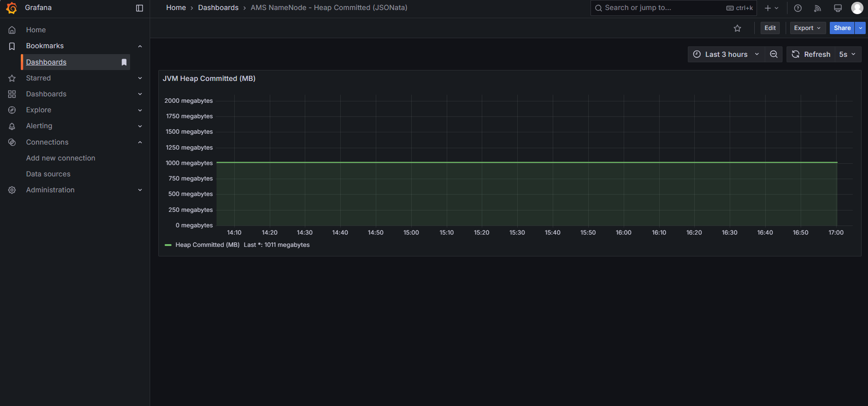The image size is (868, 406).
Task: Click Home breadcrumb link
Action: point(176,8)
